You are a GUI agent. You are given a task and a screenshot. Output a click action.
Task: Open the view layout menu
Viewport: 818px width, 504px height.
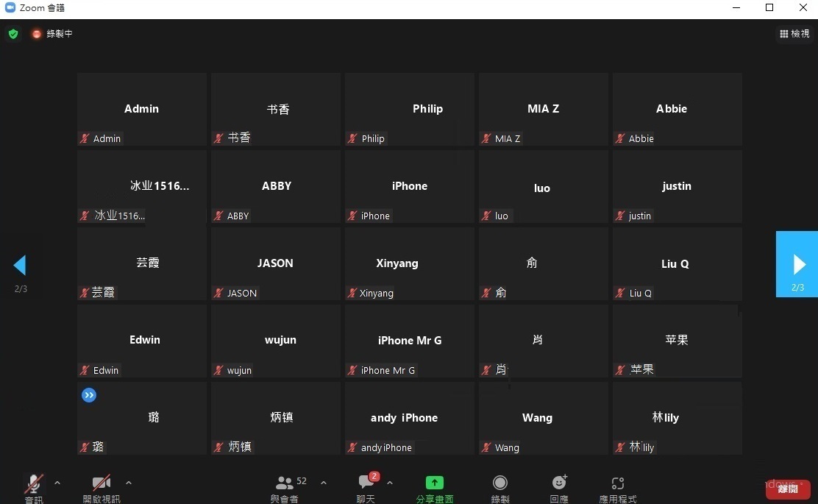[794, 34]
